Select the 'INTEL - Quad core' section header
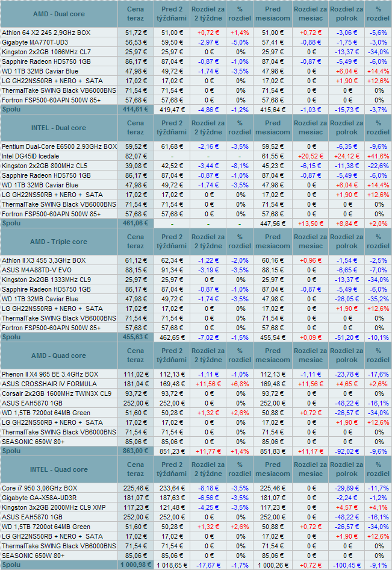This screenshot has height=570, width=392. tap(59, 469)
